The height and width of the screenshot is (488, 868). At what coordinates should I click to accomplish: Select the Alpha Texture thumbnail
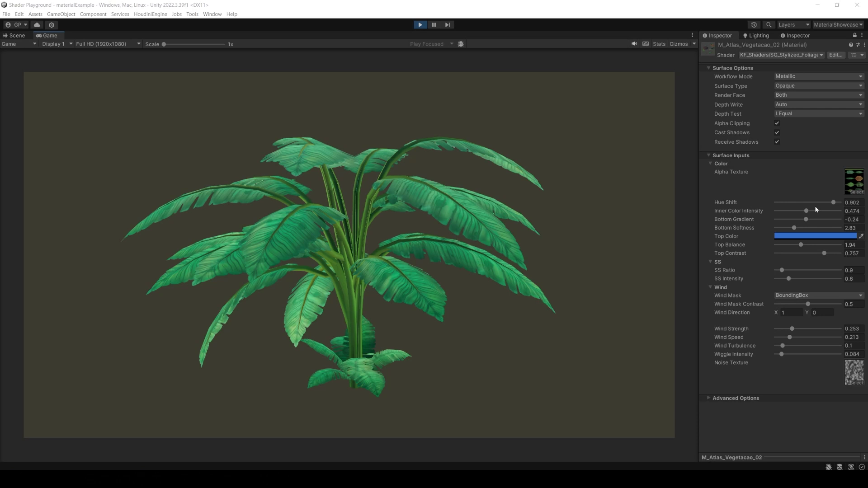854,182
